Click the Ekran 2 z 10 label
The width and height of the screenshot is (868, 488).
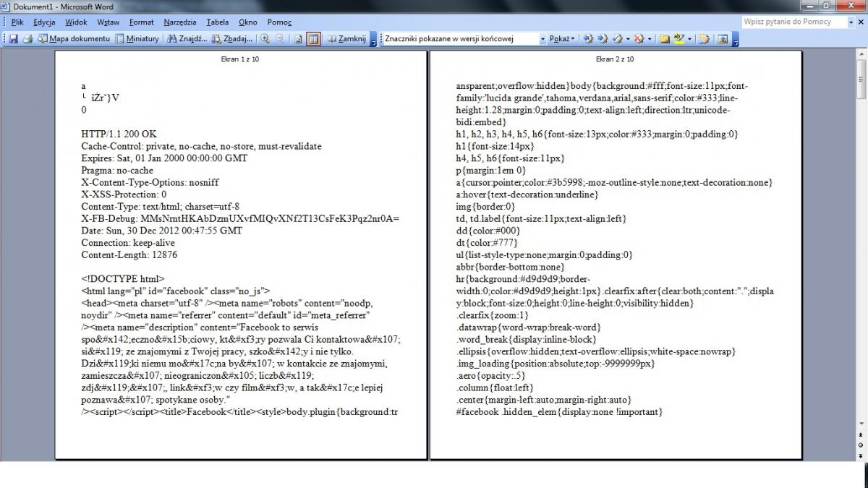pyautogui.click(x=616, y=59)
